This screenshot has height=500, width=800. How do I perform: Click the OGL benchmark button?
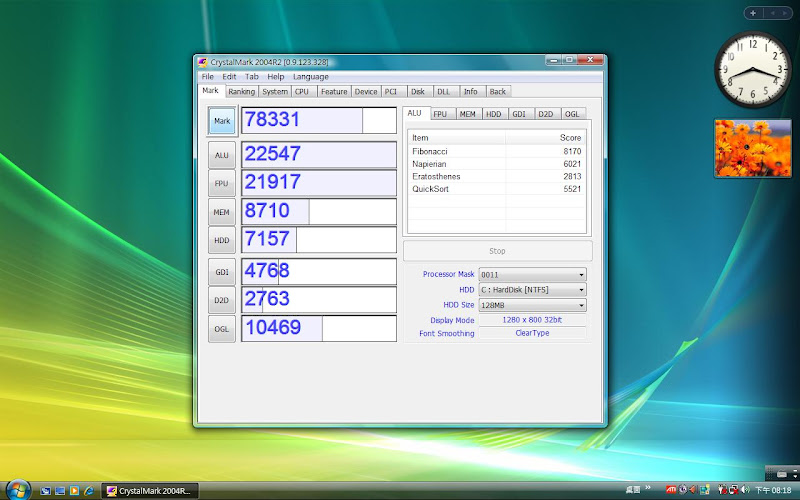click(x=221, y=329)
